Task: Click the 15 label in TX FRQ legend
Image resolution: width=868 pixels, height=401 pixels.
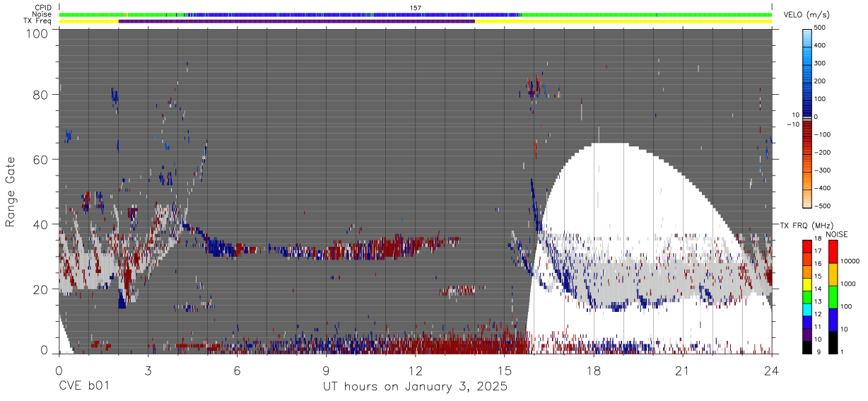Action: (x=818, y=276)
